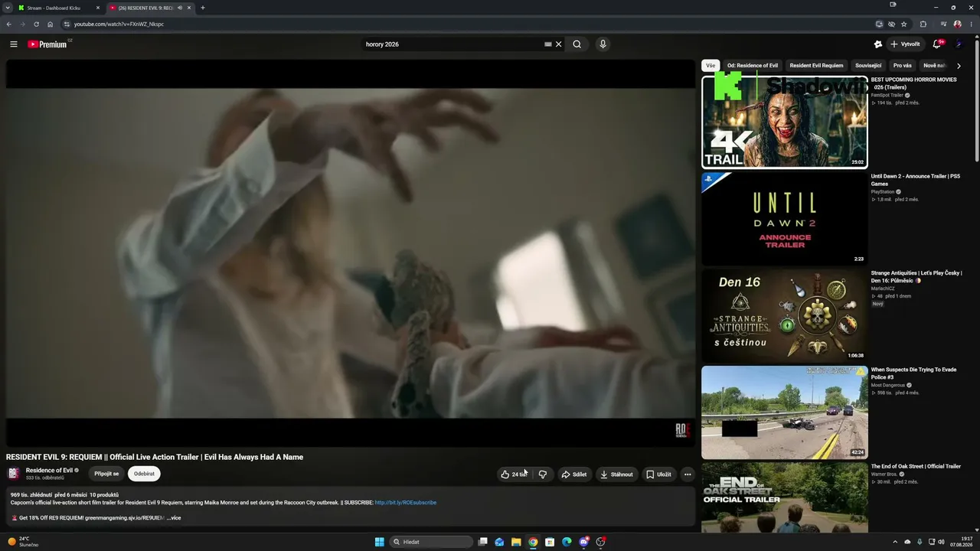The width and height of the screenshot is (980, 551).
Task: Open File Explorer from the taskbar
Action: tap(516, 542)
